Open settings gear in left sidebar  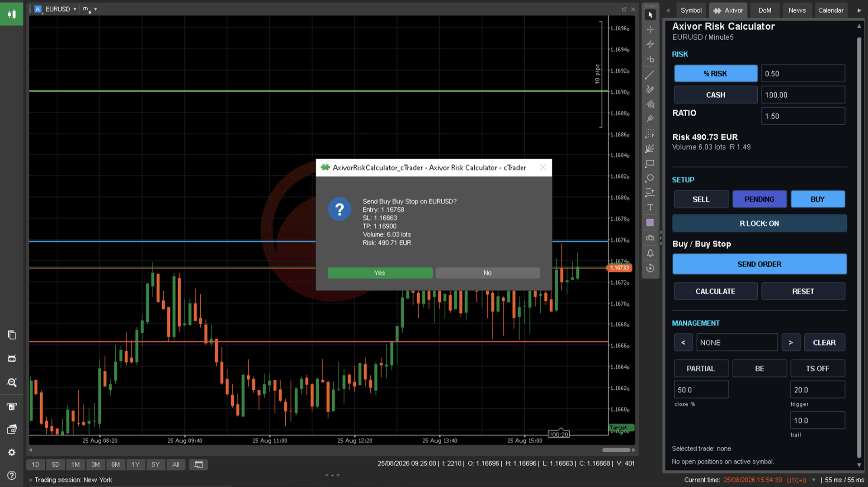12,453
